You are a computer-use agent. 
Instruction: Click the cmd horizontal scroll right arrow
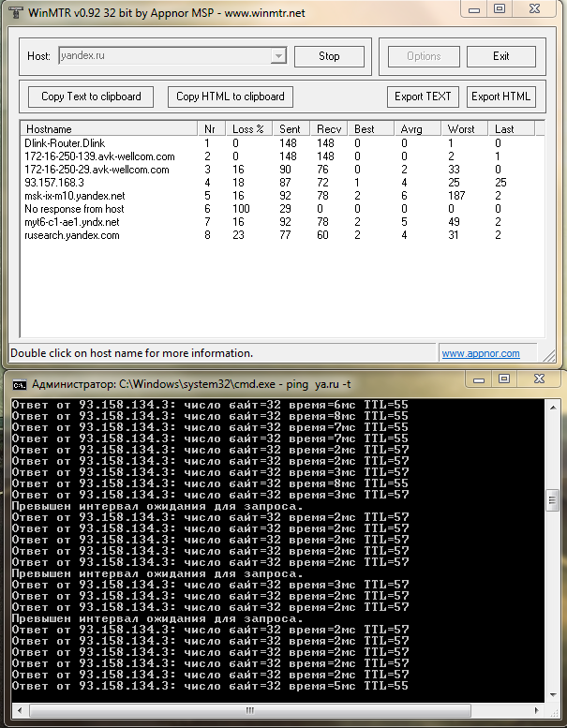[537, 710]
